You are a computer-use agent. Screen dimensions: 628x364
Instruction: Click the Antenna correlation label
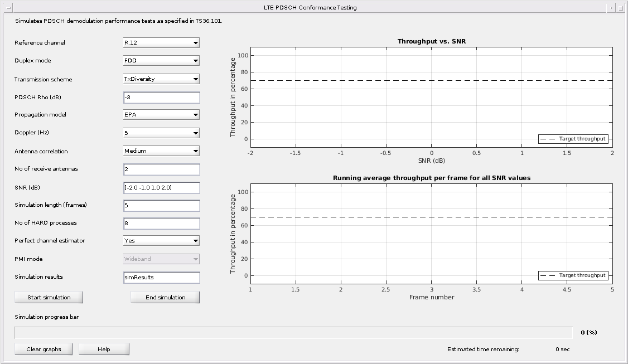point(41,152)
